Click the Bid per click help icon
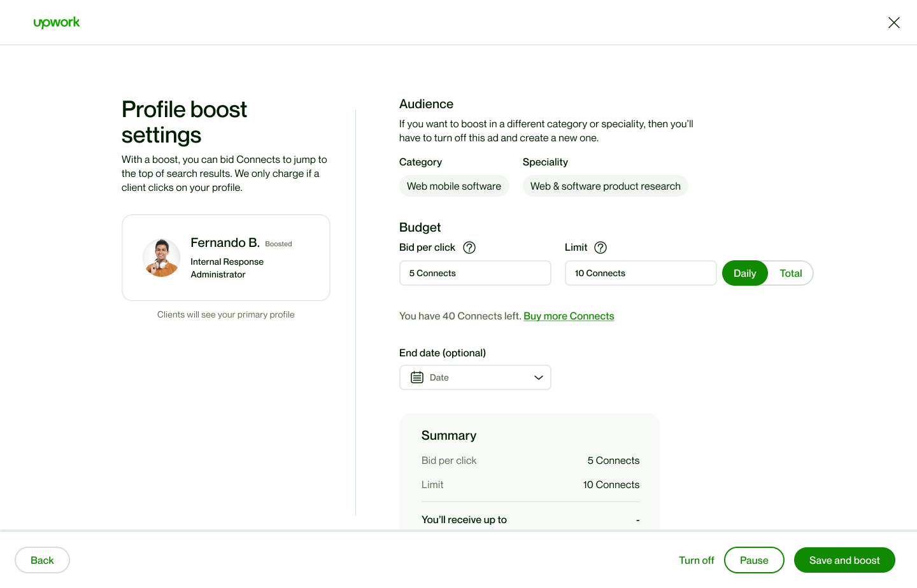 469,248
